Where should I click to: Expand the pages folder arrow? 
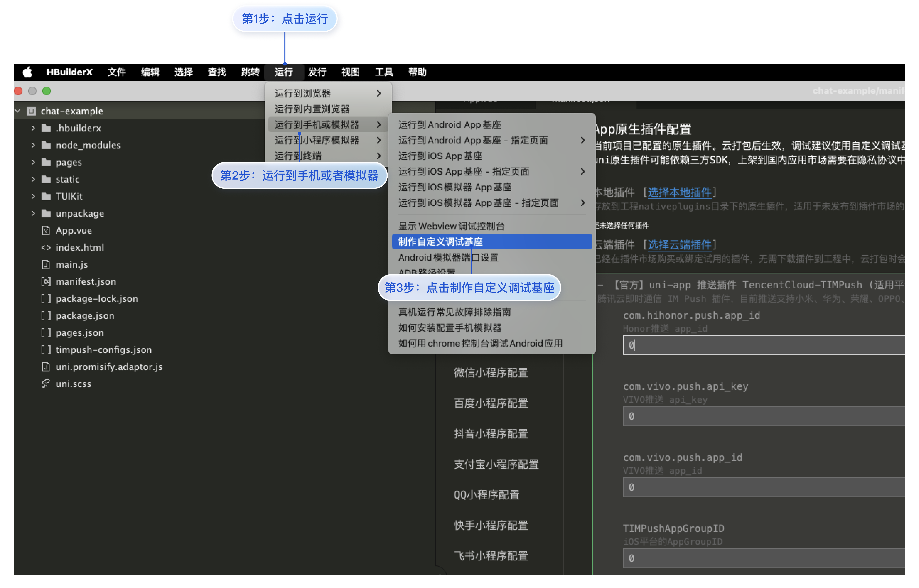point(33,162)
